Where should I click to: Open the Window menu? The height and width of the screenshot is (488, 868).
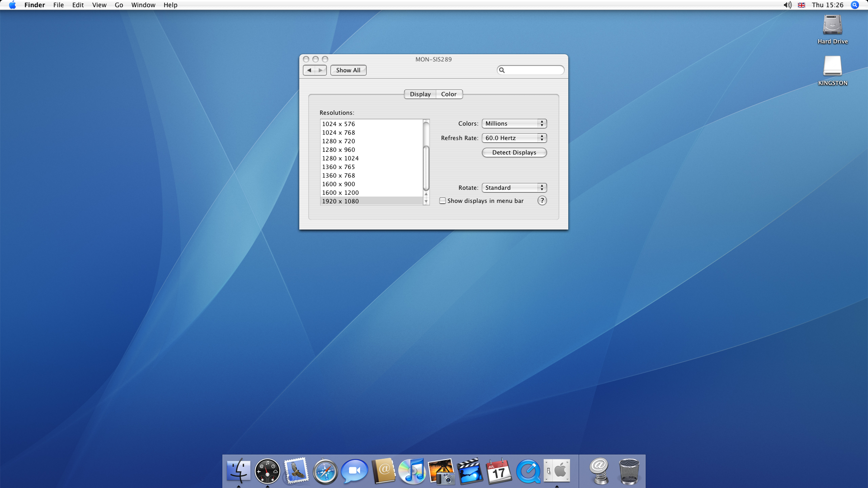click(143, 5)
